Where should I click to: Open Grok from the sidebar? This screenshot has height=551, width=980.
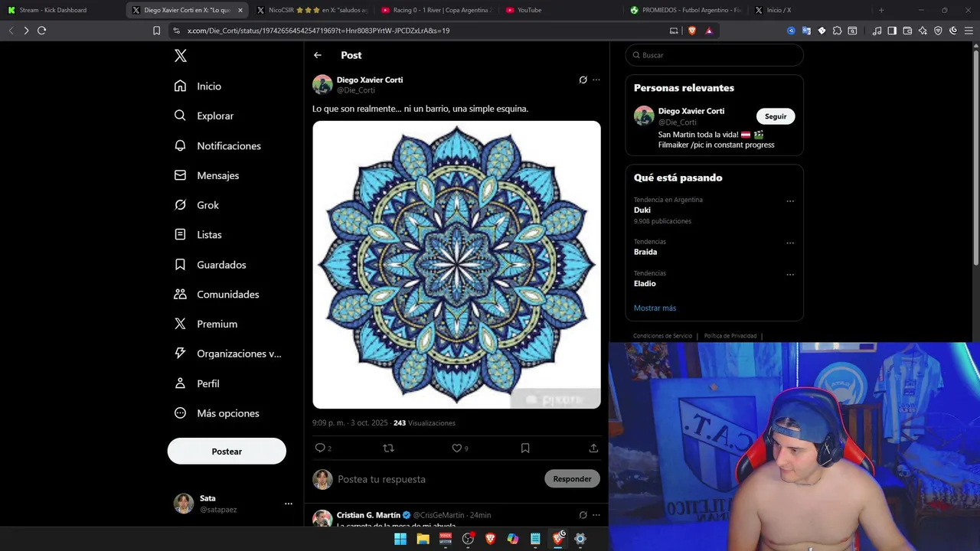tap(196, 205)
